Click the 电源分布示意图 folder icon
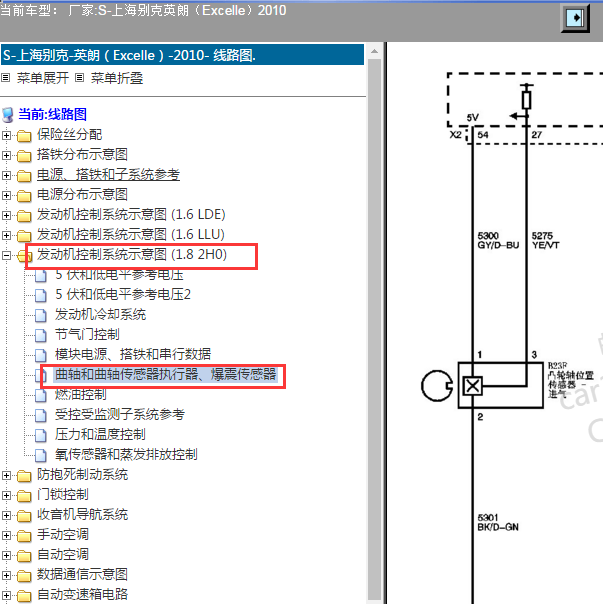The image size is (603, 604). 24,196
